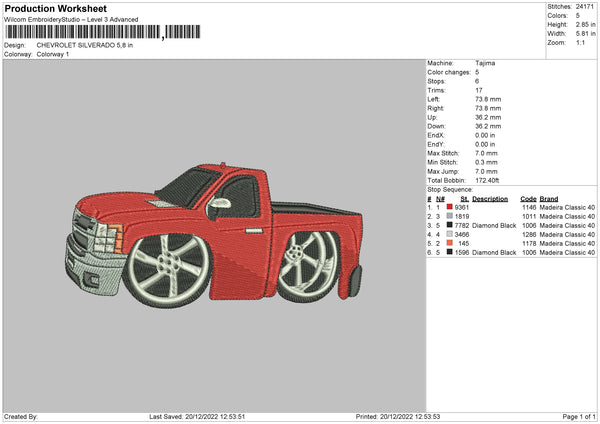Click 'Madeira Classic 40' in the 145 row
The height and width of the screenshot is (424, 600).
(567, 243)
